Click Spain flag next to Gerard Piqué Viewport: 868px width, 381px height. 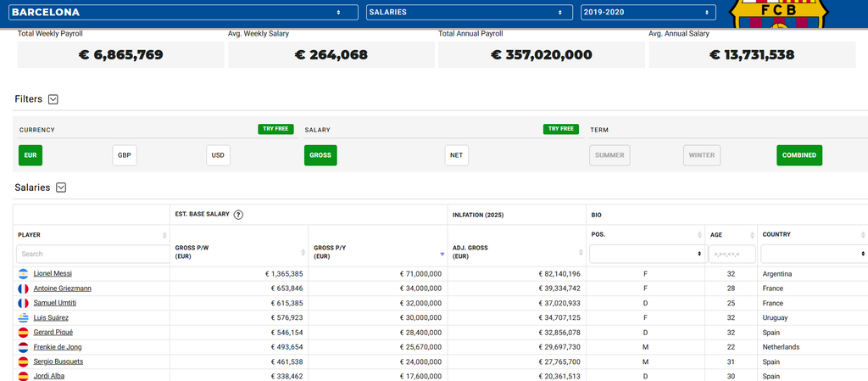click(x=23, y=333)
